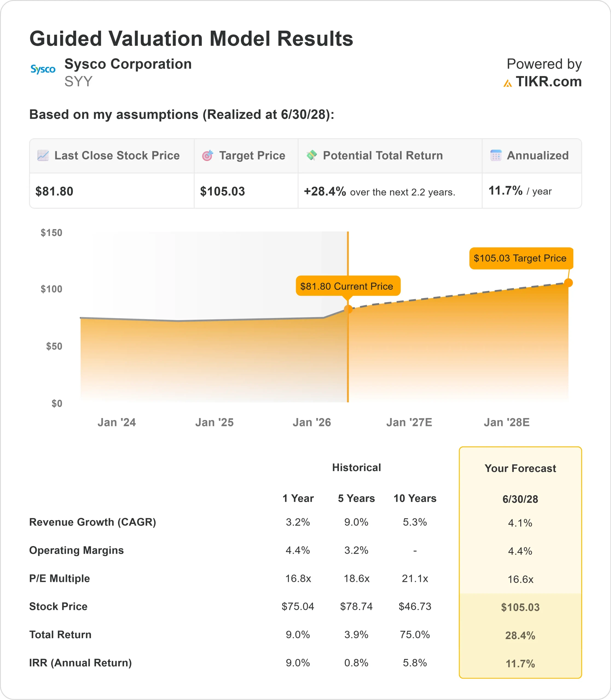
Task: Click the chart icon beside Last Close Stock Price
Action: tap(43, 155)
